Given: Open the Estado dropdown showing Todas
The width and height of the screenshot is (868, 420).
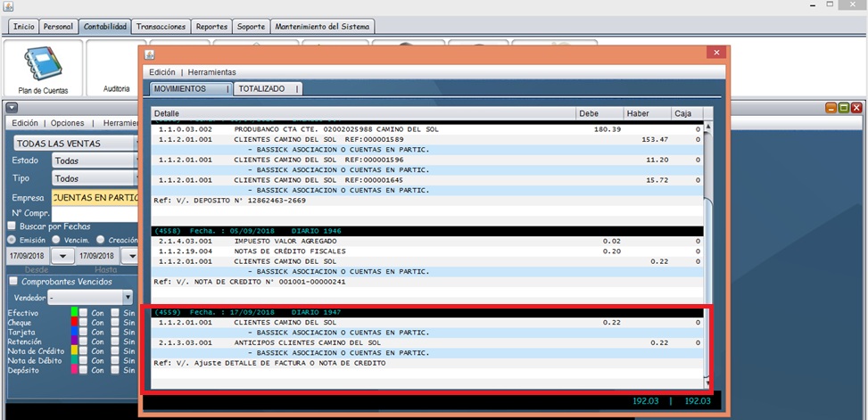Looking at the screenshot, I should [94, 161].
